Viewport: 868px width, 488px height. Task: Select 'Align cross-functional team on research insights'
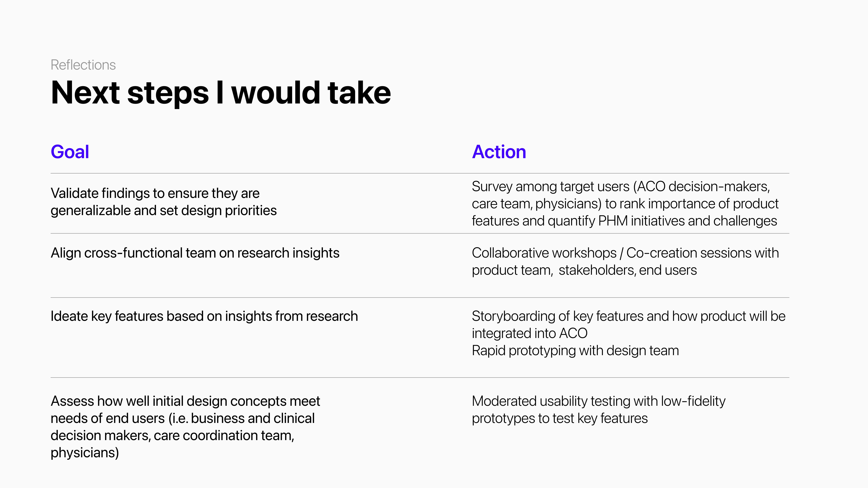(195, 253)
